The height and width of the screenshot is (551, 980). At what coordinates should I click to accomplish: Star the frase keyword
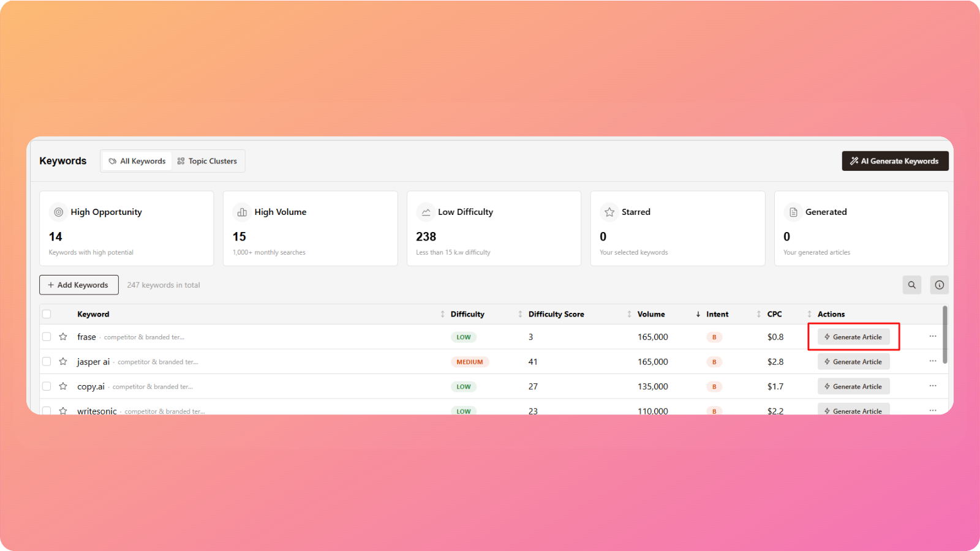point(63,337)
